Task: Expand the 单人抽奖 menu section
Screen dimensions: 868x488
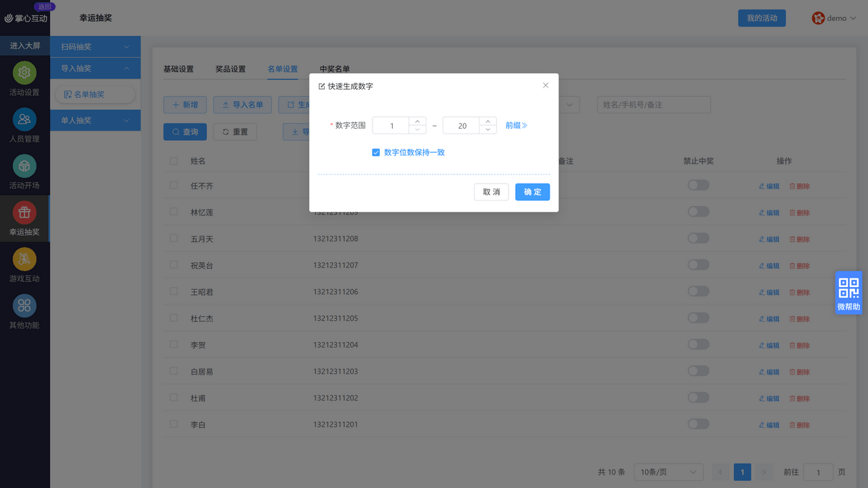Action: coord(95,121)
